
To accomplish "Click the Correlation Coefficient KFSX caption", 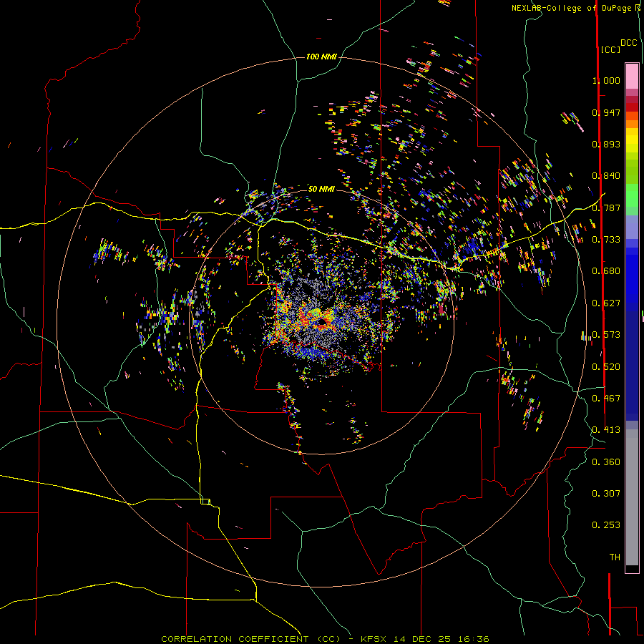I will coord(325,639).
